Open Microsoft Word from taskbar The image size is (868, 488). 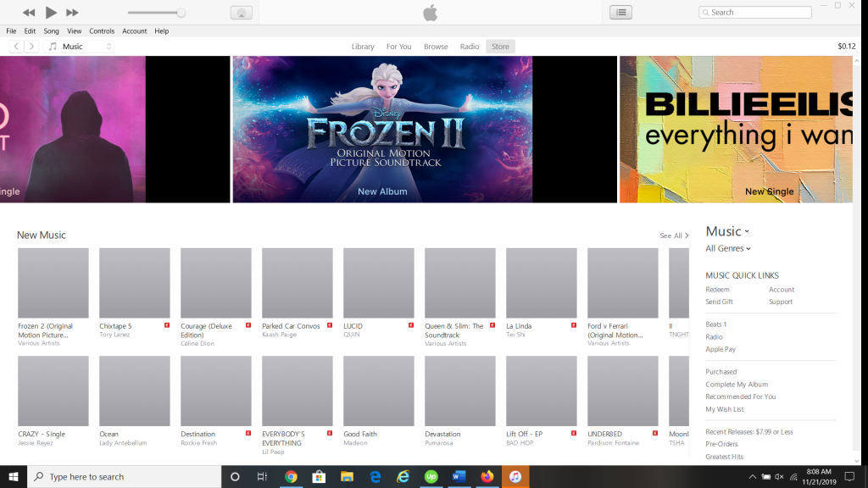(x=459, y=476)
